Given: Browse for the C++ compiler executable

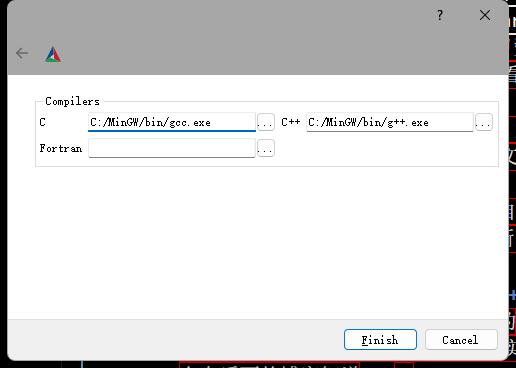Looking at the screenshot, I should tap(484, 122).
